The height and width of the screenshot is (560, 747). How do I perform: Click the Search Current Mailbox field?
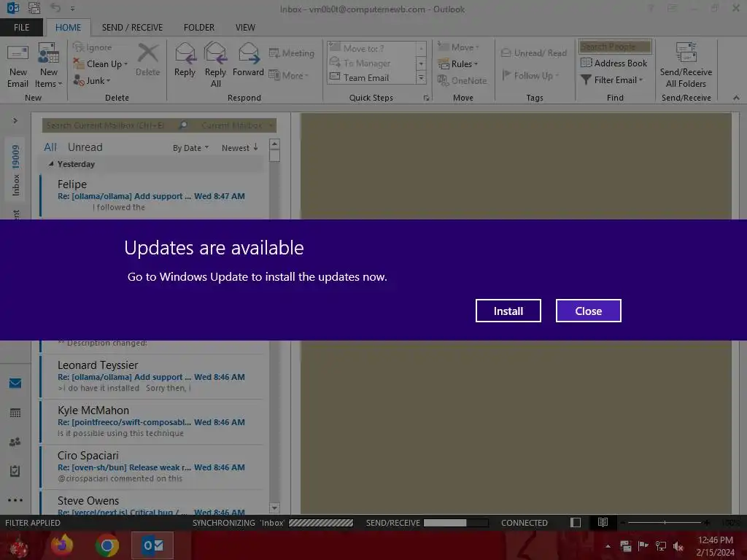[x=109, y=125]
